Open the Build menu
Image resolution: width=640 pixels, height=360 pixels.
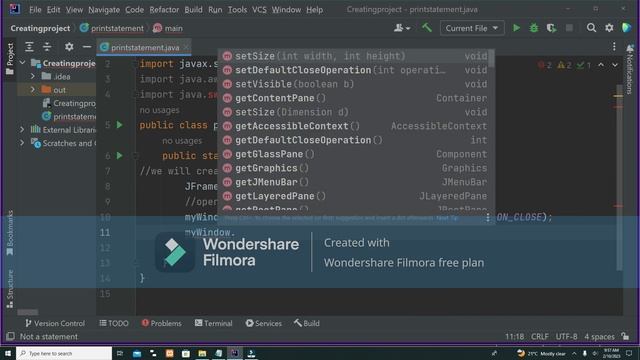pos(193,9)
